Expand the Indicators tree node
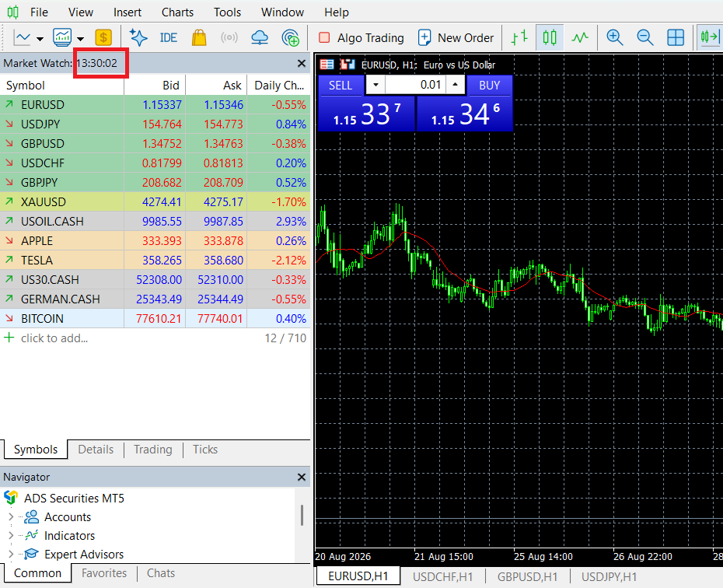Screen dimensions: 723x588 point(11,535)
